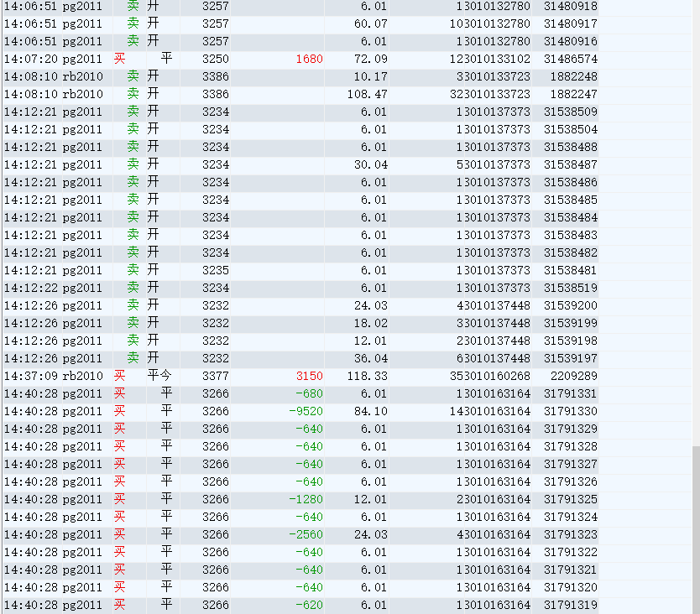Click the red profit value 1680
This screenshot has height=614, width=700.
pyautogui.click(x=308, y=59)
